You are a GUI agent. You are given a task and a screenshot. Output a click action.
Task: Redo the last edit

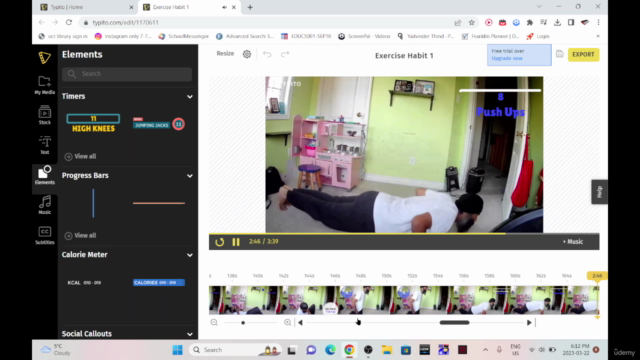285,54
